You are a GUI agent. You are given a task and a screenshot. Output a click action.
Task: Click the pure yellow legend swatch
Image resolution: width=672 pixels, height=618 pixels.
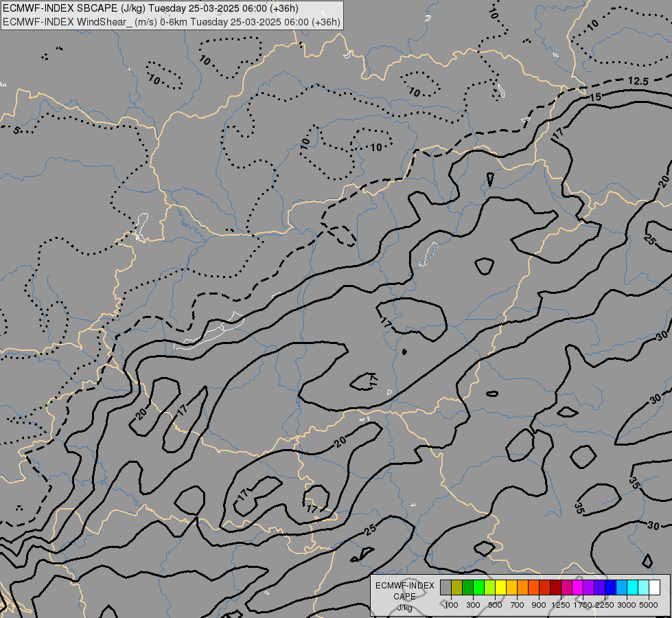[500, 588]
